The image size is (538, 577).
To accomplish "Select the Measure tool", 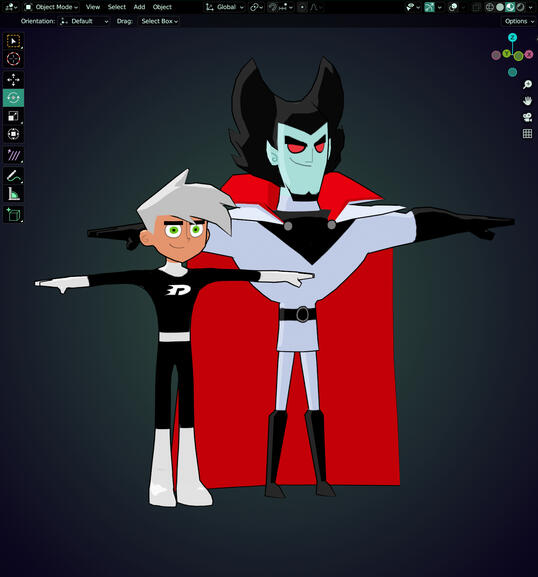I will coord(14,194).
